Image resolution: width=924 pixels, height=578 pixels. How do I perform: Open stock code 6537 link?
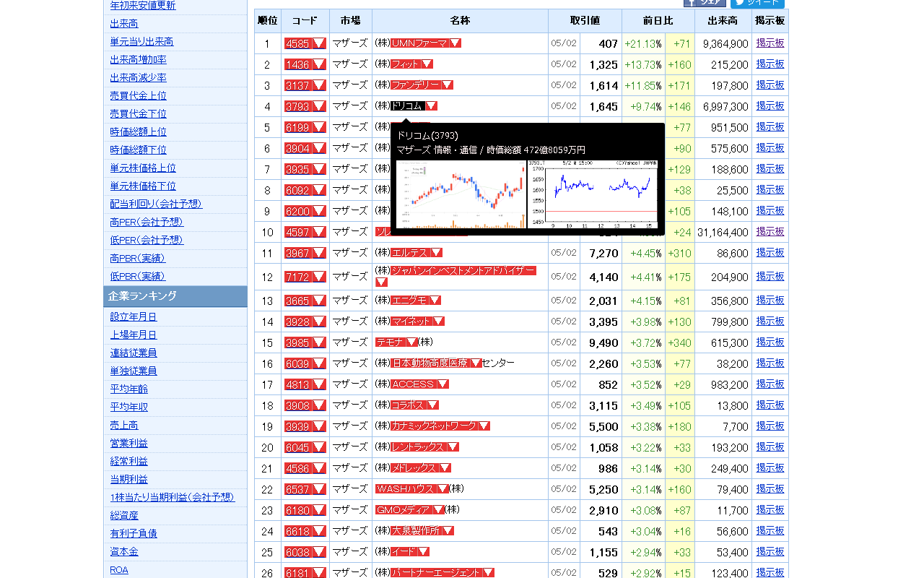pos(297,489)
